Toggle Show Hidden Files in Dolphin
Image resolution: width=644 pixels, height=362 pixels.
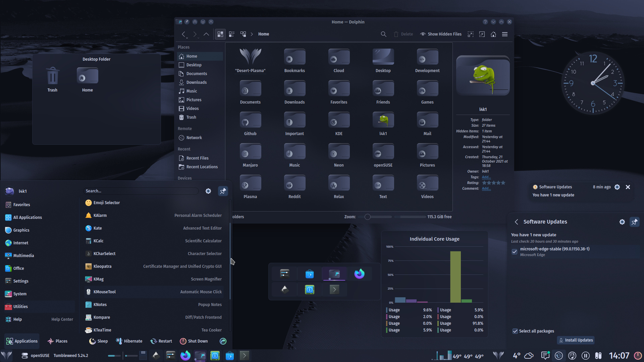tap(441, 34)
